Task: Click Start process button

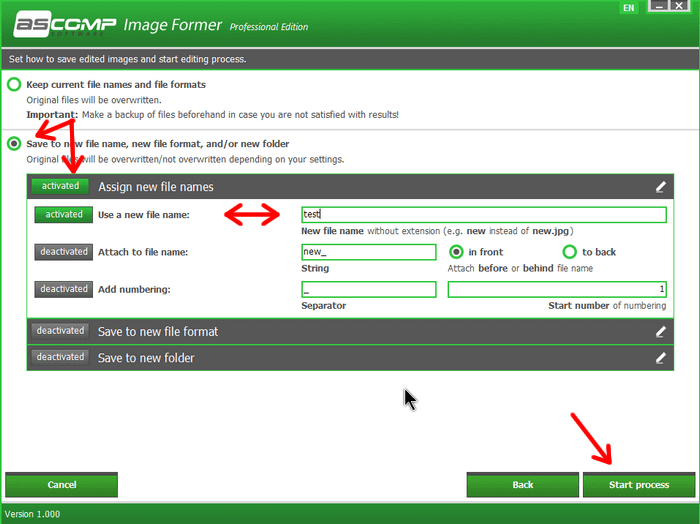Action: [639, 485]
